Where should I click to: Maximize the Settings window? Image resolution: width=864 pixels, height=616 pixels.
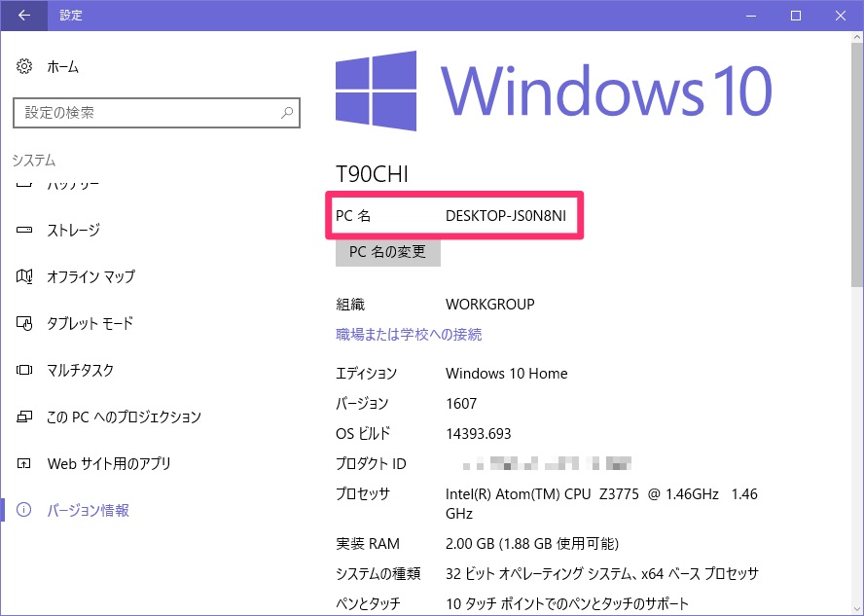coord(796,16)
